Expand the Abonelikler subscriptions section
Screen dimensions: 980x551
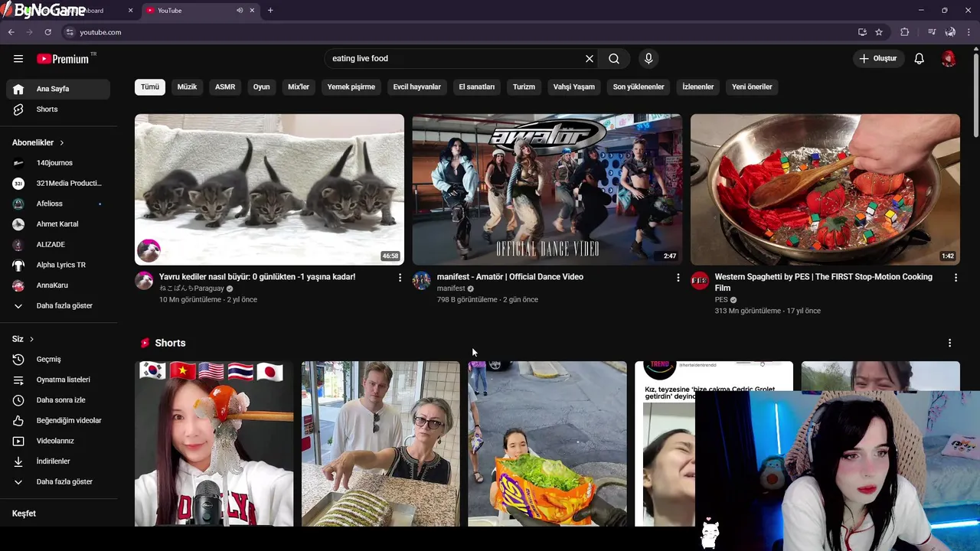point(38,143)
